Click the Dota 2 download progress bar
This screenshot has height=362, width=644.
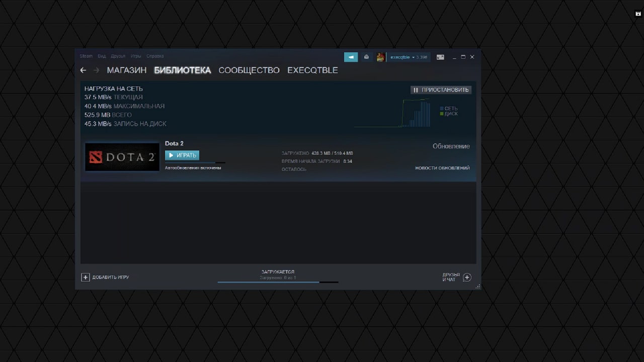click(195, 163)
